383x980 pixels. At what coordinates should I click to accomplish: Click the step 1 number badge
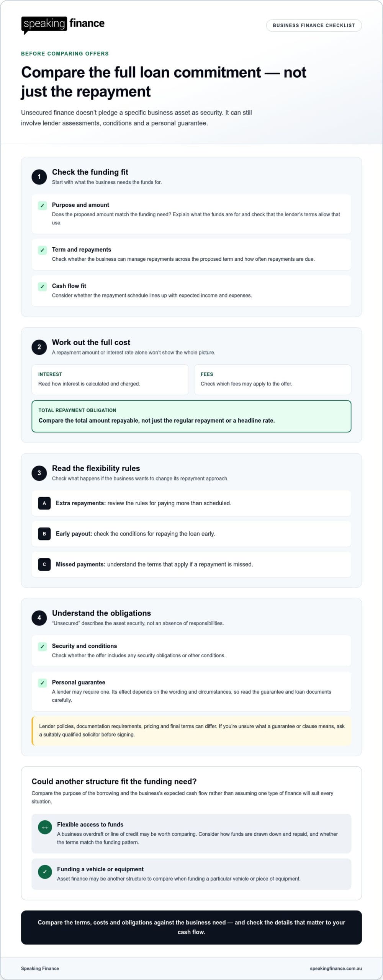point(39,177)
